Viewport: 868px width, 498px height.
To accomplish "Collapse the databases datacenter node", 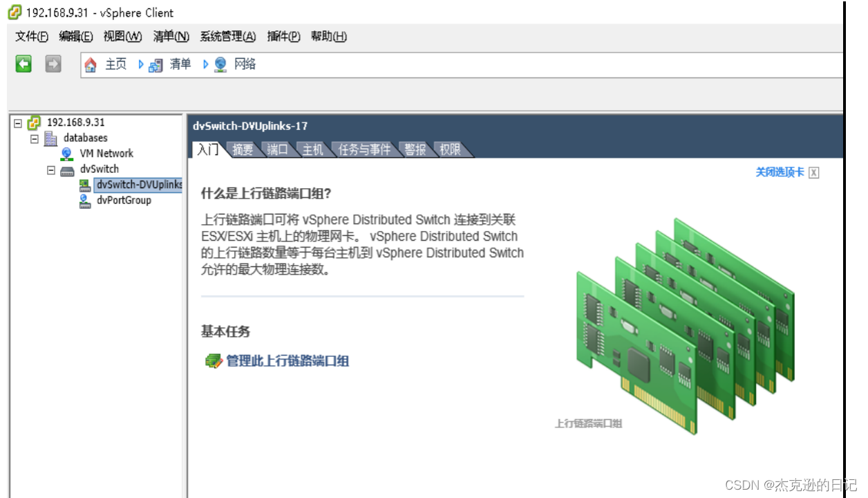I will [x=35, y=139].
